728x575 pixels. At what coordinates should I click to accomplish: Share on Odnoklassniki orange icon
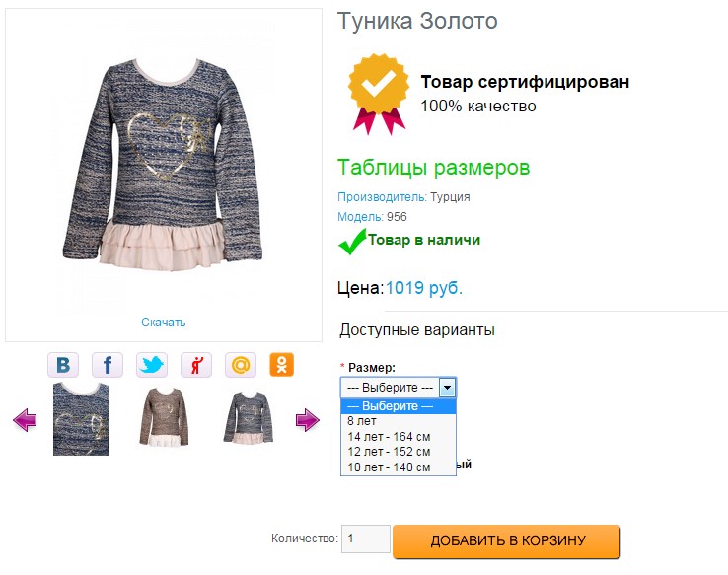click(282, 365)
